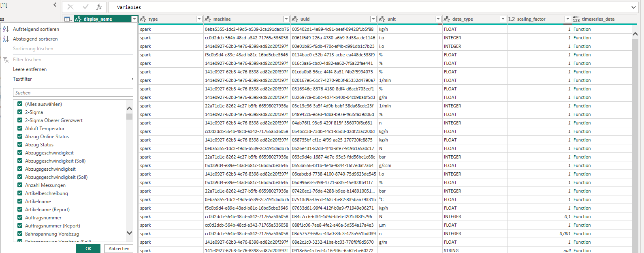Image resolution: width=644 pixels, height=253 pixels.
Task: Uncheck the Artikelname checkbox
Action: [x=20, y=202]
